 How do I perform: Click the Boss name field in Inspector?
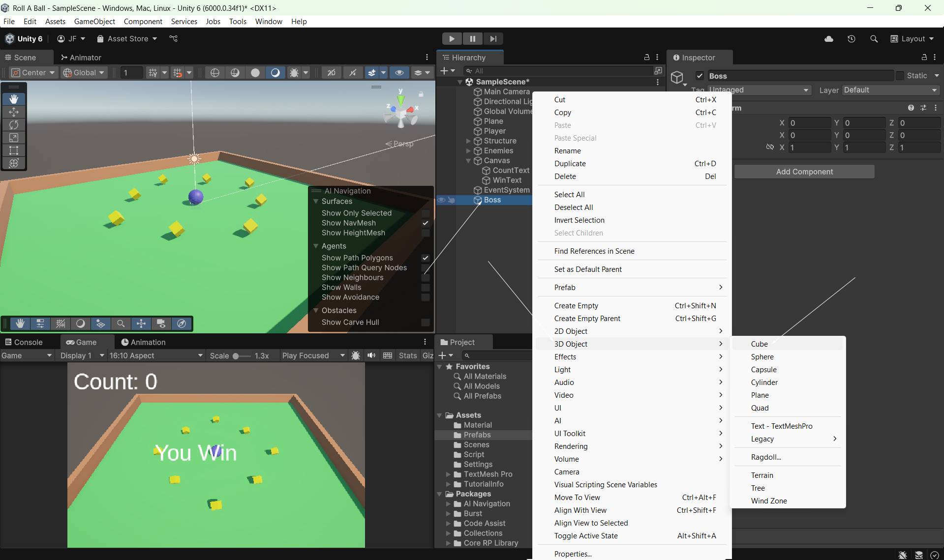[799, 76]
